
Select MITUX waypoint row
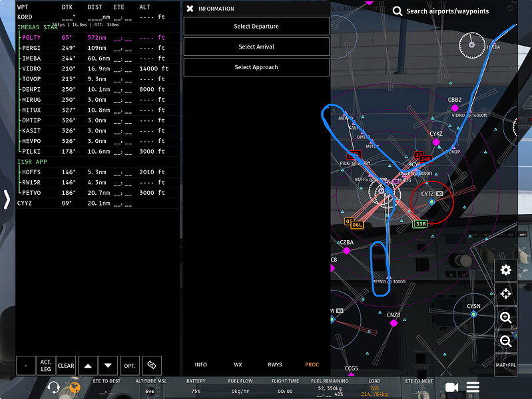click(97, 110)
